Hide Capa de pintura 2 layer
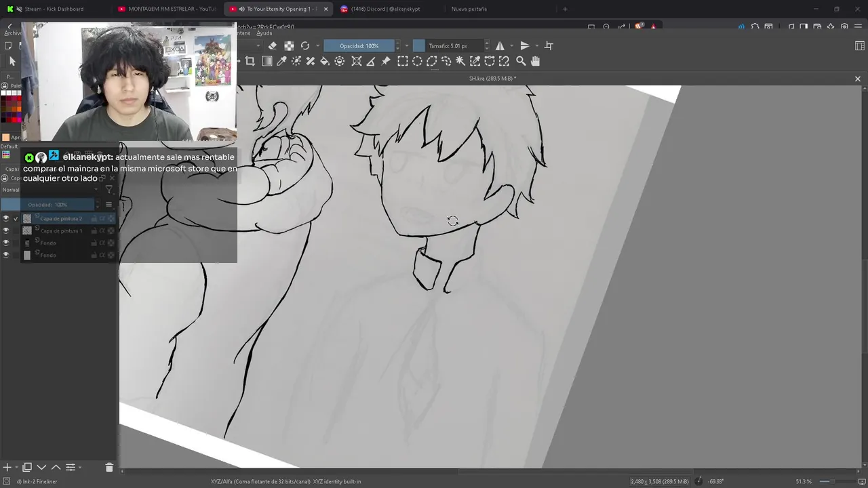Screen dimensions: 868x488 6,218
